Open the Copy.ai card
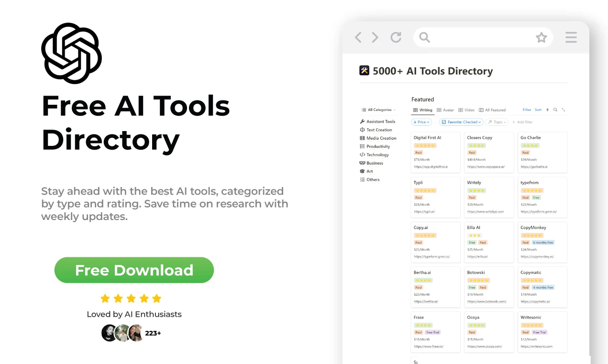608x364 pixels. coord(435,242)
